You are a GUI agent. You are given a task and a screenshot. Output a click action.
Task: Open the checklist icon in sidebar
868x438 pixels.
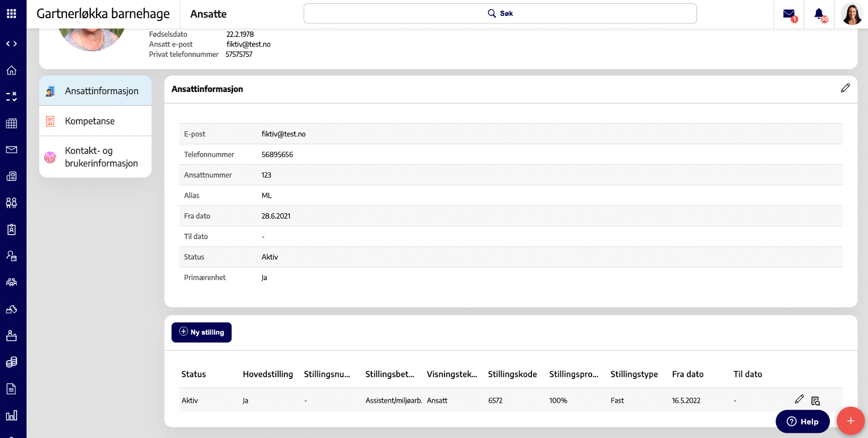coord(11,97)
